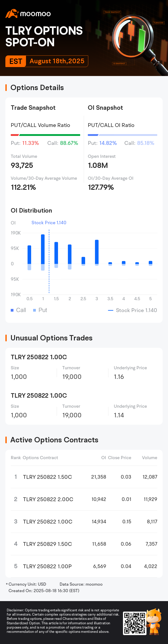This screenshot has width=168, height=644.
Task: Click the EST orange badge
Action: (16, 61)
